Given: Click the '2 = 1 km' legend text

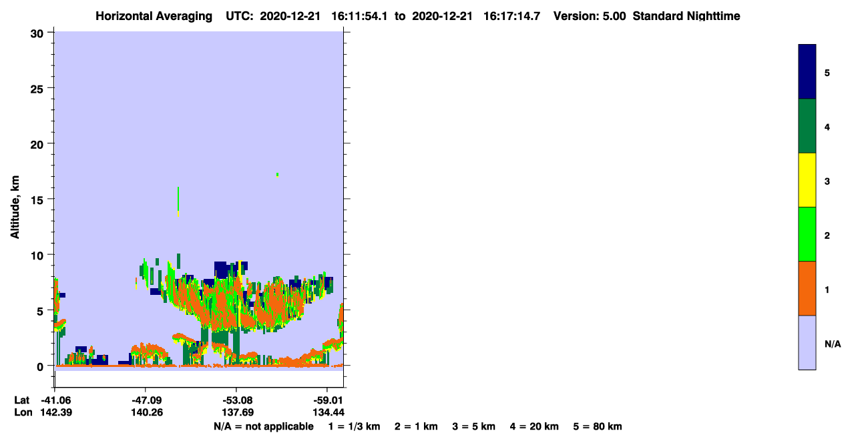Looking at the screenshot, I should pyautogui.click(x=416, y=426).
